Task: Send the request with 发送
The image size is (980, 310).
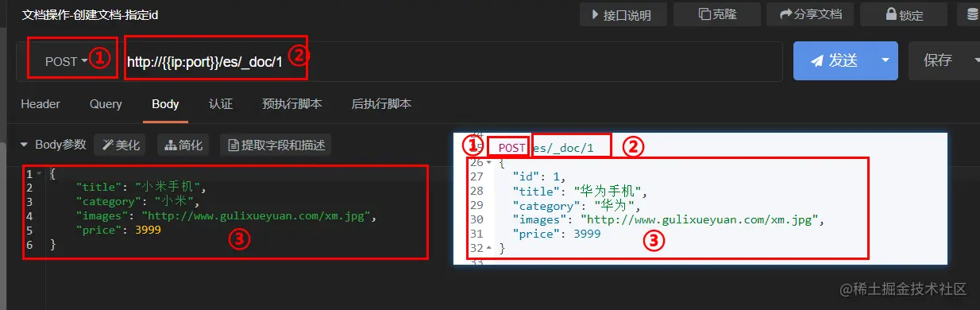Action: pyautogui.click(x=834, y=60)
